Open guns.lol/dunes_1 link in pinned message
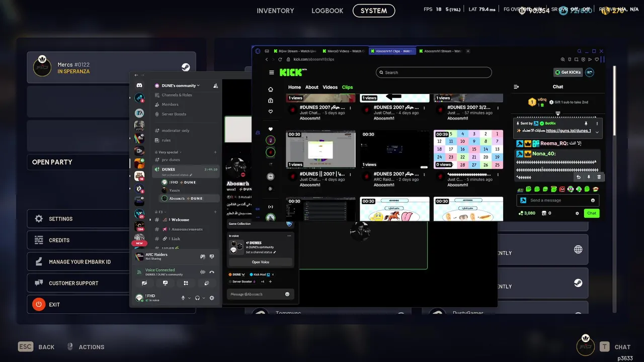This screenshot has height=362, width=644. [569, 131]
